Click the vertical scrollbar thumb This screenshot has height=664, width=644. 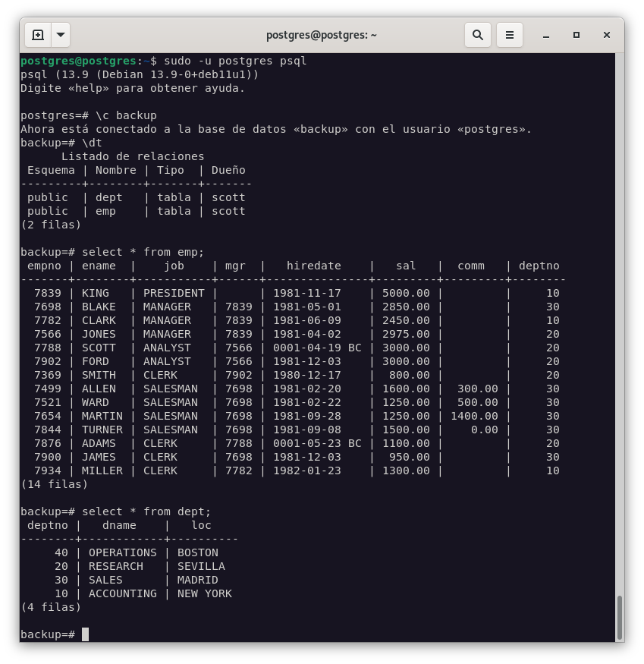(619, 617)
